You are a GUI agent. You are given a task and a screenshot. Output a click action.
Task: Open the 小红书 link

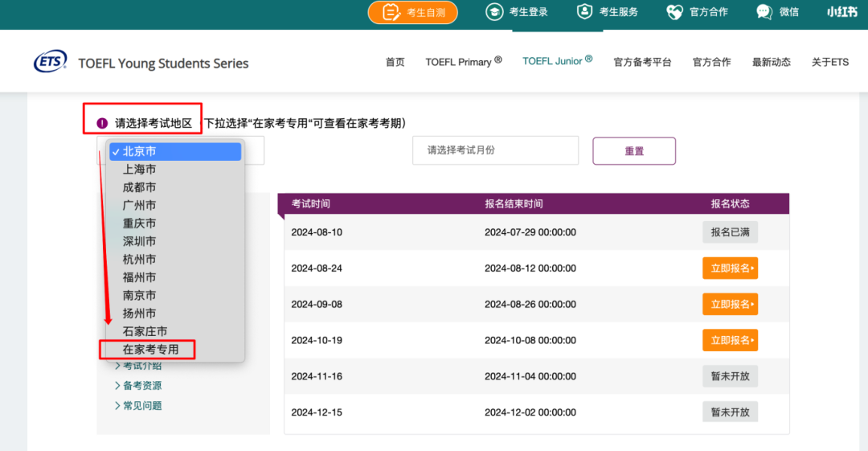click(x=842, y=11)
